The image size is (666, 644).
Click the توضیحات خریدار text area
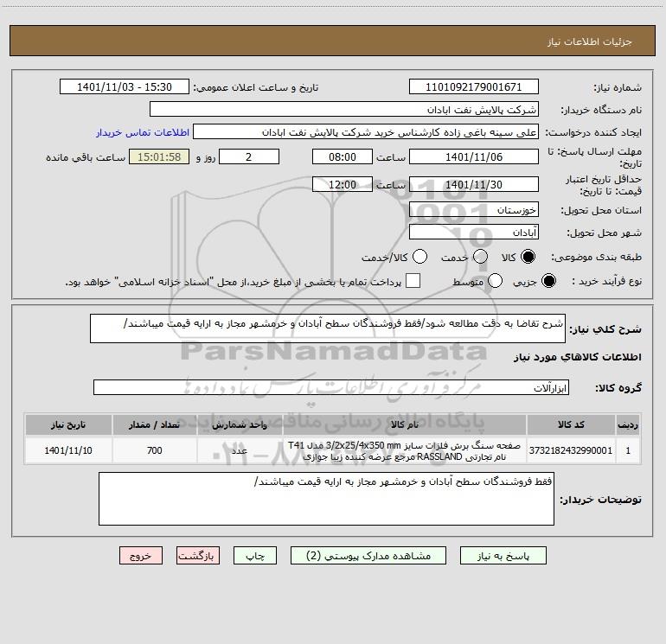[326, 498]
